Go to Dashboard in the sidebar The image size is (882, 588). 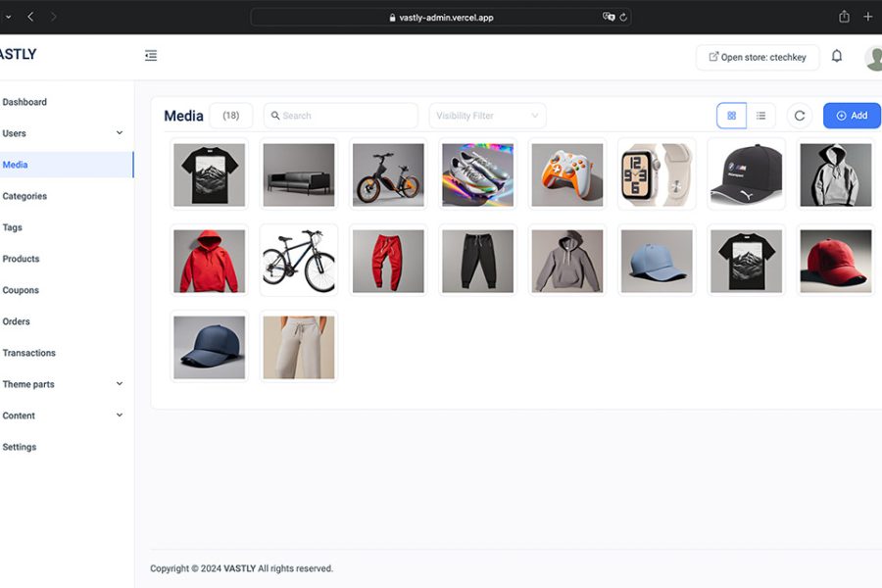point(24,102)
